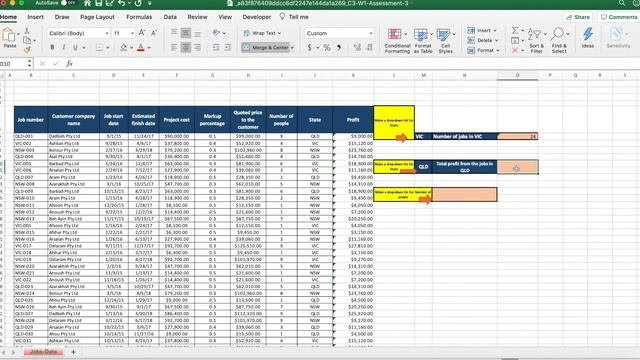Click the Clear red X icon
Screen dimensions: 640x360
pos(515,50)
